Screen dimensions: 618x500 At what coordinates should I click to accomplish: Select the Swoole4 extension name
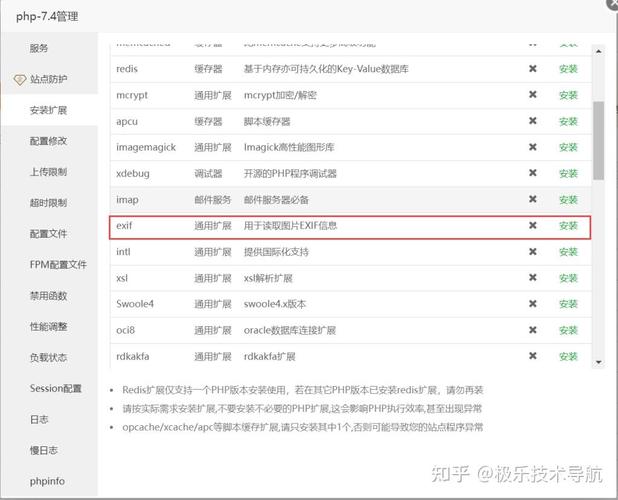(135, 304)
